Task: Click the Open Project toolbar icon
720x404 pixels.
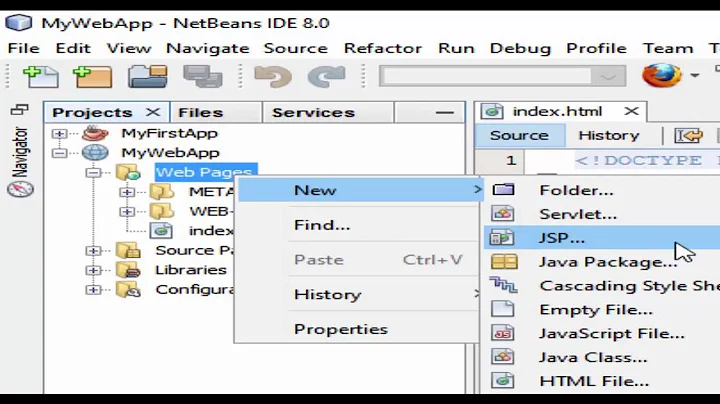Action: (147, 77)
